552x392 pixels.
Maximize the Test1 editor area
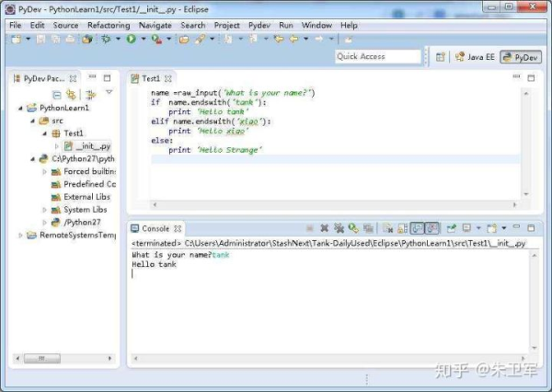531,78
